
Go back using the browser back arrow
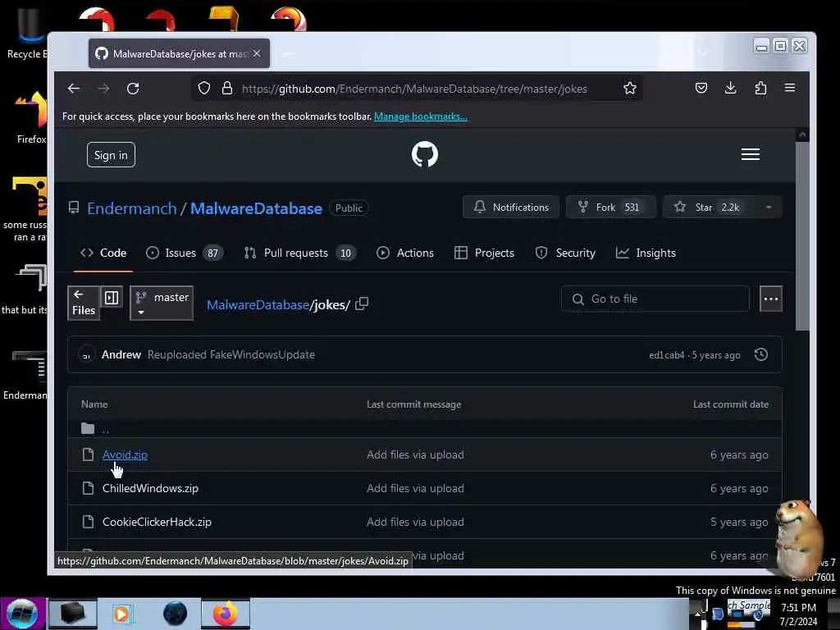click(74, 89)
